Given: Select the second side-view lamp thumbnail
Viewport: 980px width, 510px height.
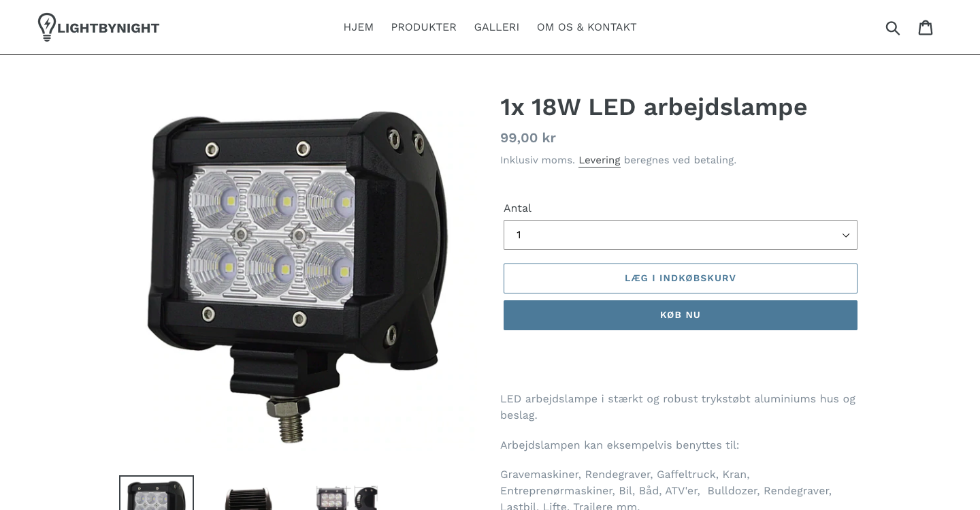Looking at the screenshot, I should click(249, 497).
